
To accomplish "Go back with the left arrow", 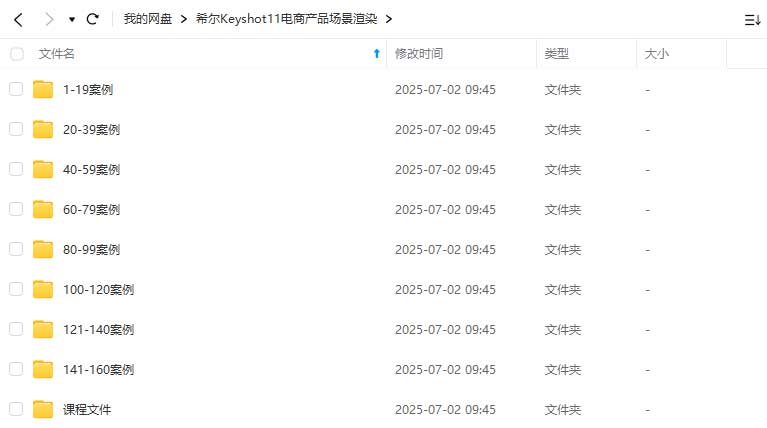I will pyautogui.click(x=19, y=20).
